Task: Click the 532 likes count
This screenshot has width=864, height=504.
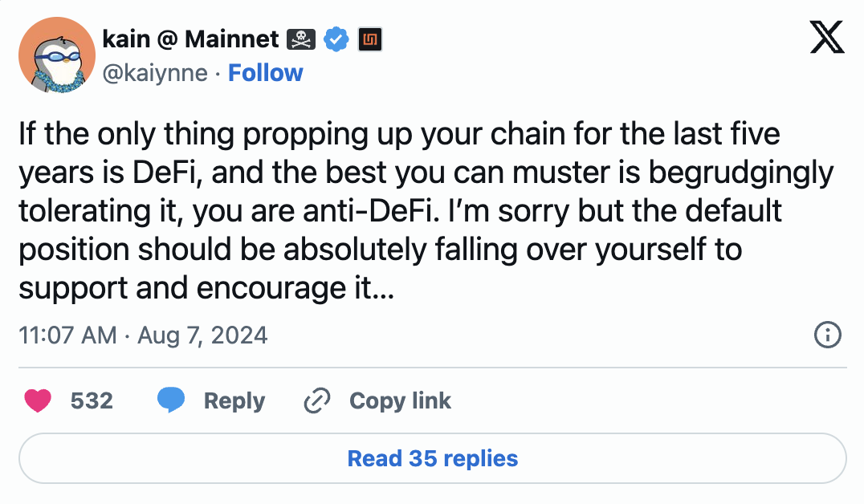Action: tap(92, 400)
